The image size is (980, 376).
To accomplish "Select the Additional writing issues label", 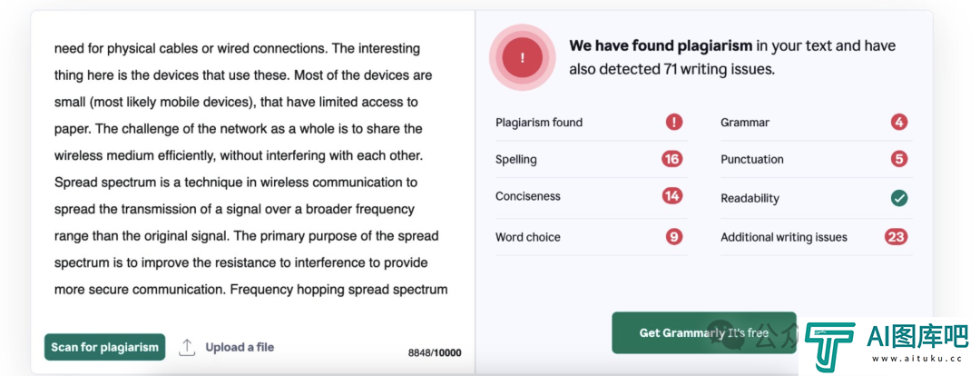I will 784,237.
